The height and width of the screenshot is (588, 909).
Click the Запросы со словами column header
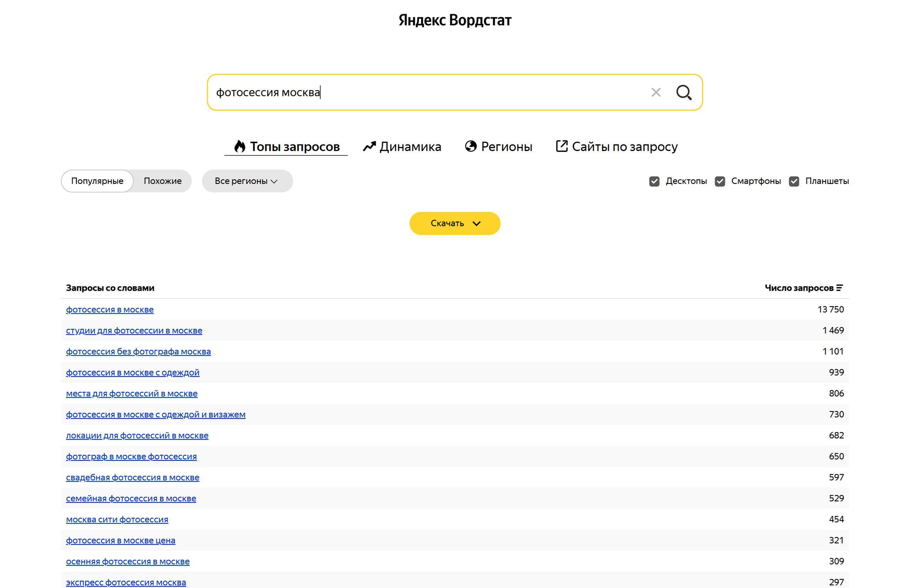click(110, 288)
